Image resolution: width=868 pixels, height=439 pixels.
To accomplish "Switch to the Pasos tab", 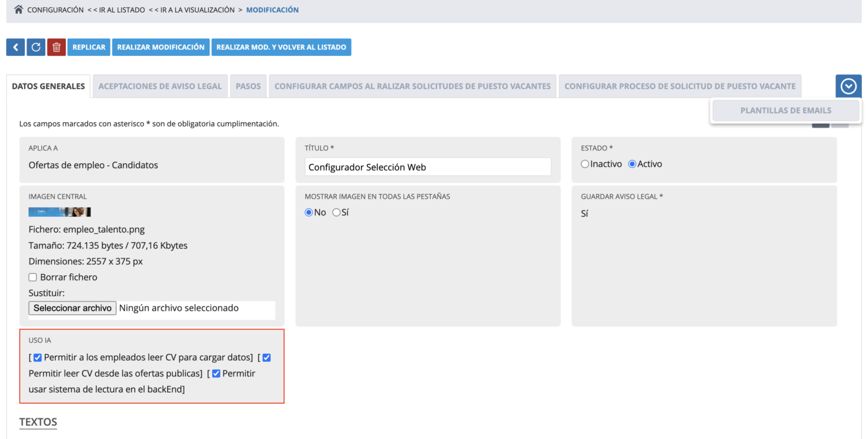I will [248, 86].
